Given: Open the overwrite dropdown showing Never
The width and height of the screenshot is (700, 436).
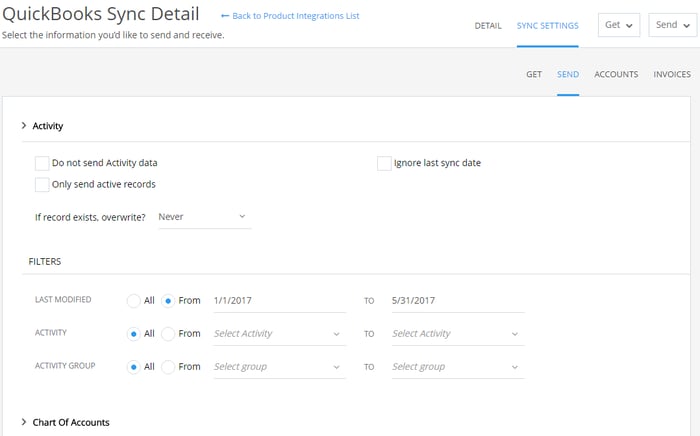Looking at the screenshot, I should pos(204,217).
